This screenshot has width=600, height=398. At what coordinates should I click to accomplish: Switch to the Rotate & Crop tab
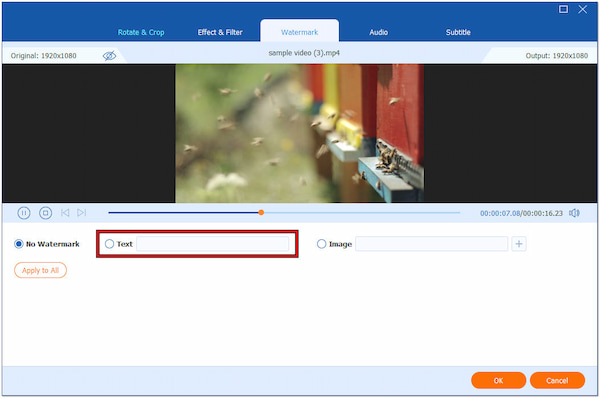pyautogui.click(x=141, y=33)
